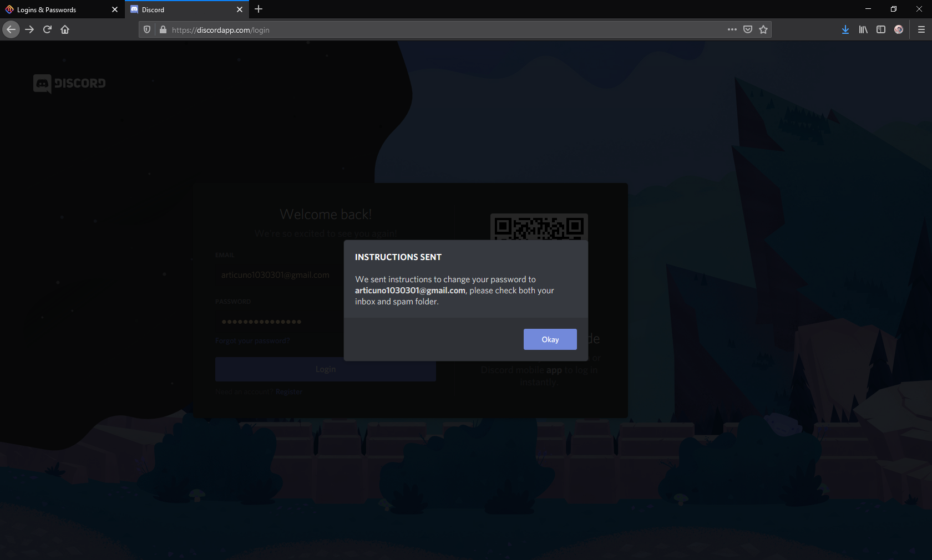Image resolution: width=932 pixels, height=560 pixels.
Task: Click the QR code image
Action: (x=539, y=227)
